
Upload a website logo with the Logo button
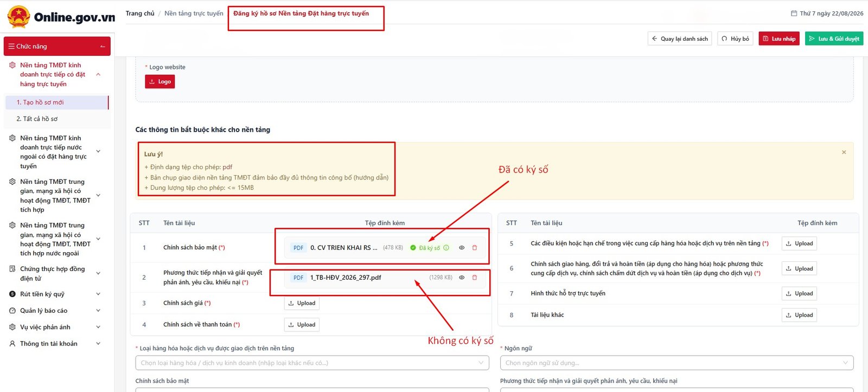160,81
